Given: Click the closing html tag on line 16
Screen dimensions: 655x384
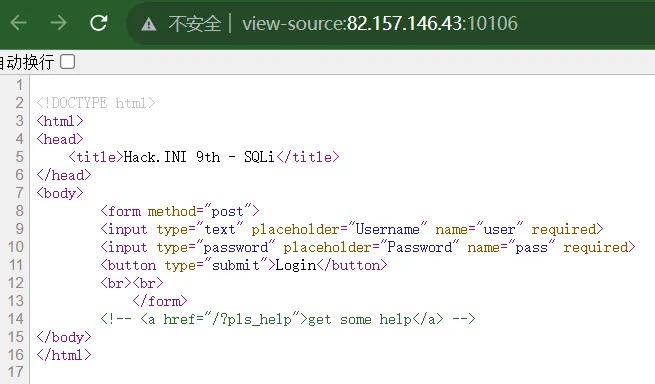Looking at the screenshot, I should [63, 355].
